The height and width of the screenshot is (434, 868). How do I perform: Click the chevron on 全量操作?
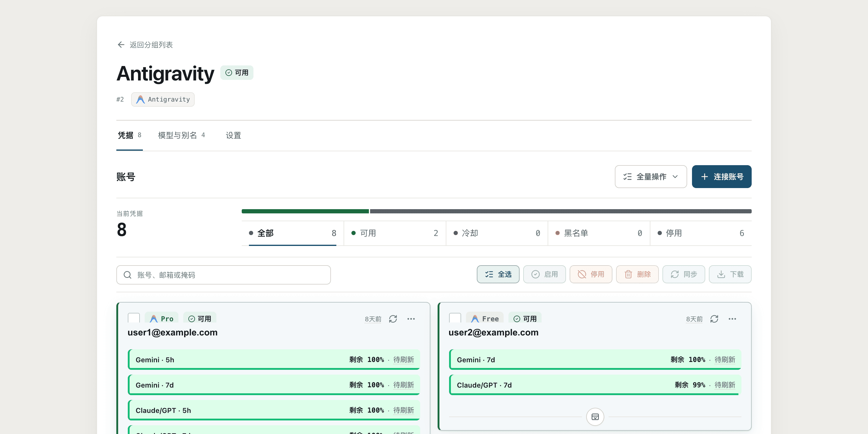(x=675, y=177)
